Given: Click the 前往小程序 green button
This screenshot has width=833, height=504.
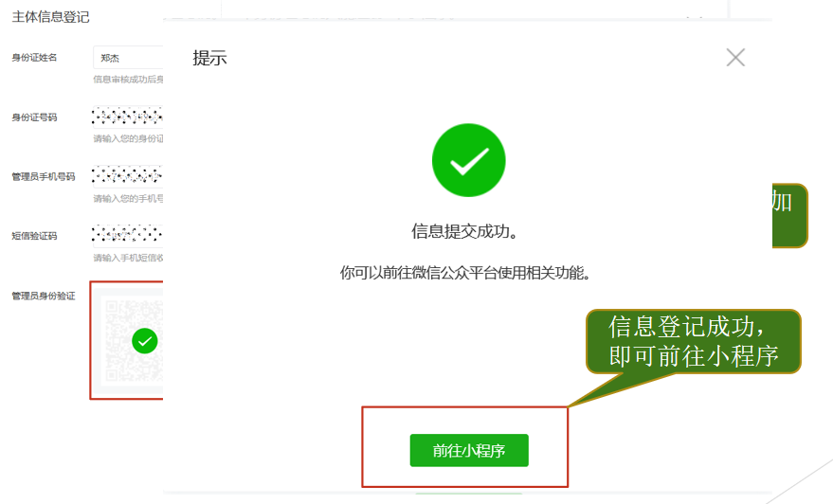Looking at the screenshot, I should pos(469,450).
